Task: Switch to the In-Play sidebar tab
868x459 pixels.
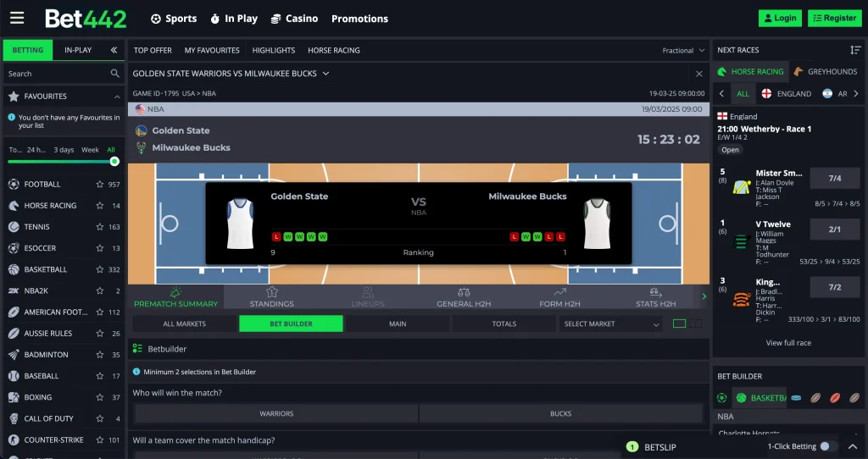Action: [x=78, y=50]
